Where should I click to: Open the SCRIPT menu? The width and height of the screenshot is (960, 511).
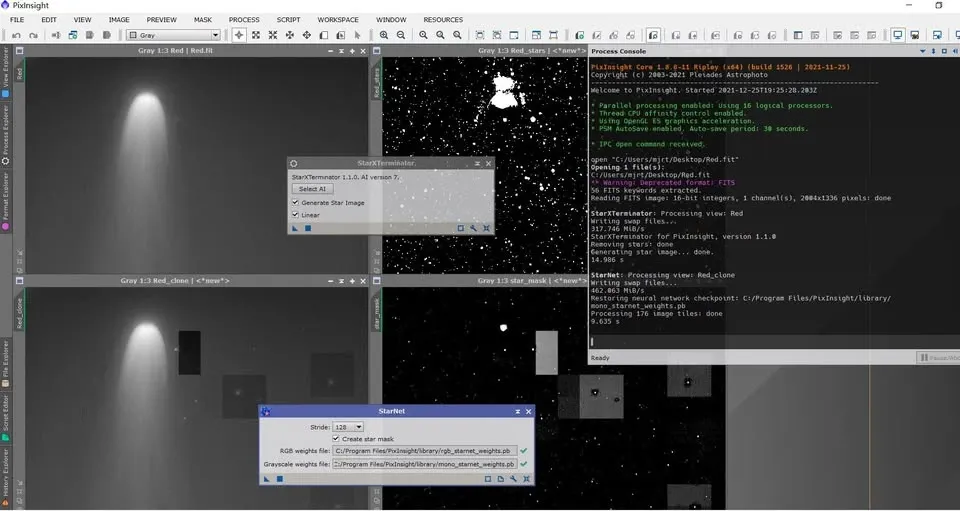pos(288,20)
